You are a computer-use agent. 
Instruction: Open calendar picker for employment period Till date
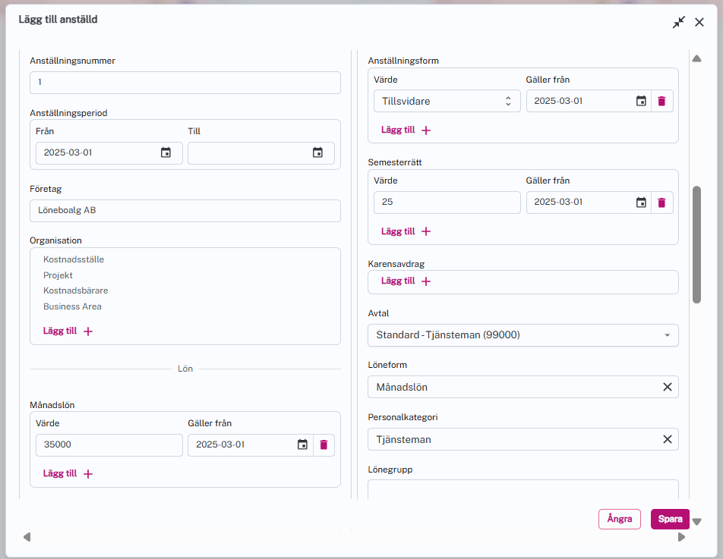click(318, 153)
